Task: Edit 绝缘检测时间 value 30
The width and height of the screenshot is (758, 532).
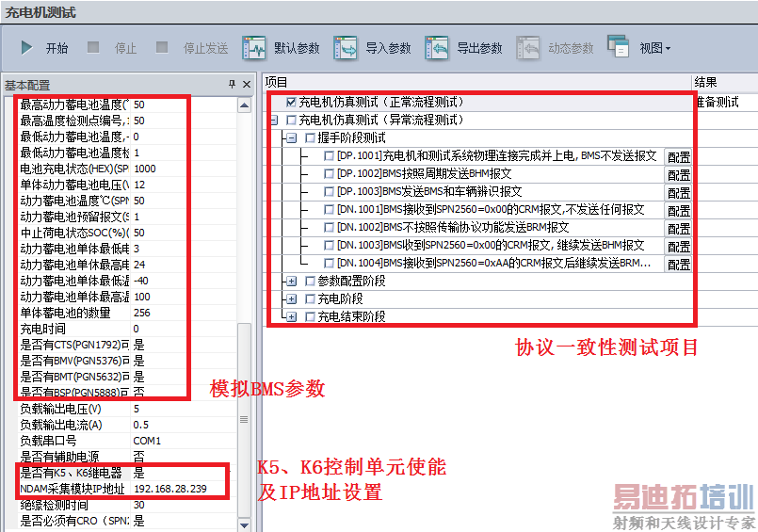Action: (184, 505)
